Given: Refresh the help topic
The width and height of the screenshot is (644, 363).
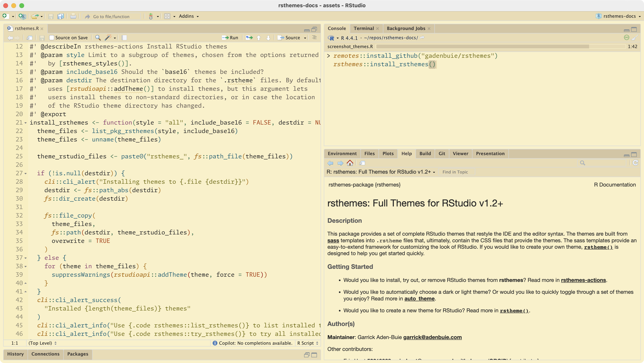Looking at the screenshot, I should pyautogui.click(x=635, y=163).
